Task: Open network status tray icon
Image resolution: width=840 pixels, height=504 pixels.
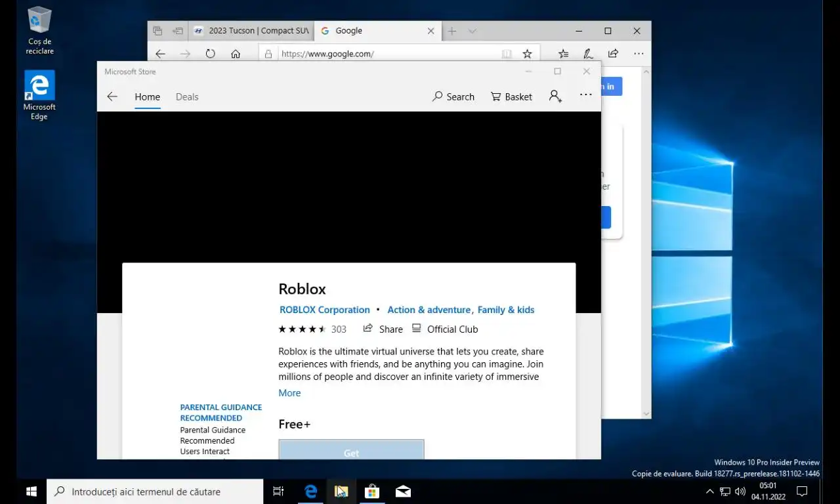Action: 725,491
